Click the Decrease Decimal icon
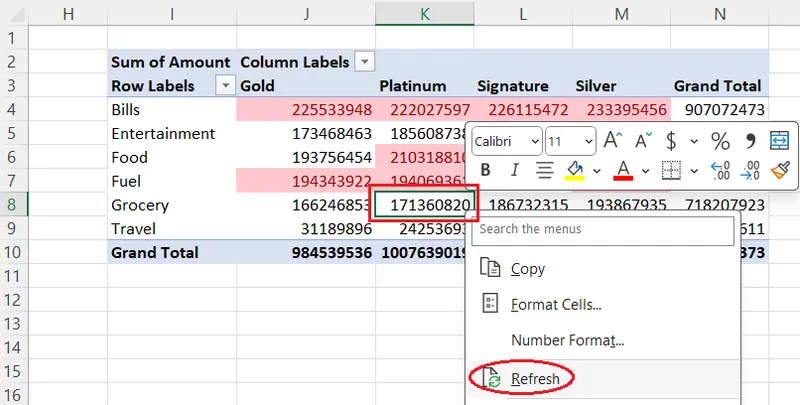The height and width of the screenshot is (405, 800). point(749,171)
